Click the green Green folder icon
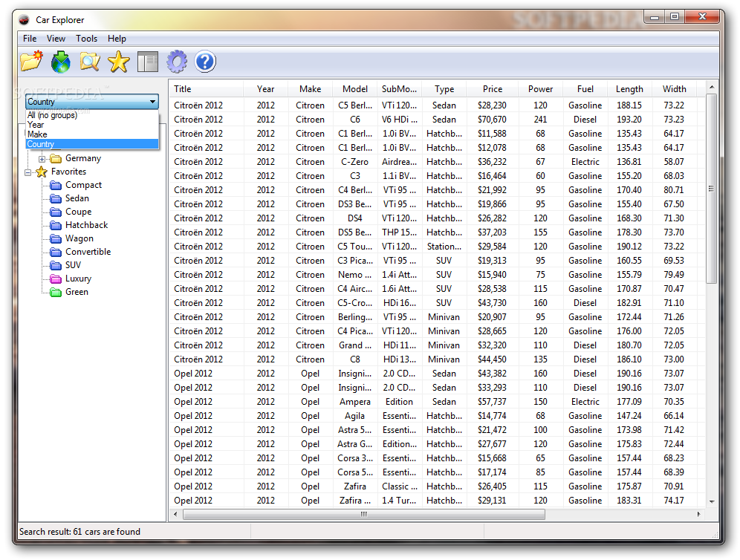Image resolution: width=740 pixels, height=560 pixels. (56, 292)
